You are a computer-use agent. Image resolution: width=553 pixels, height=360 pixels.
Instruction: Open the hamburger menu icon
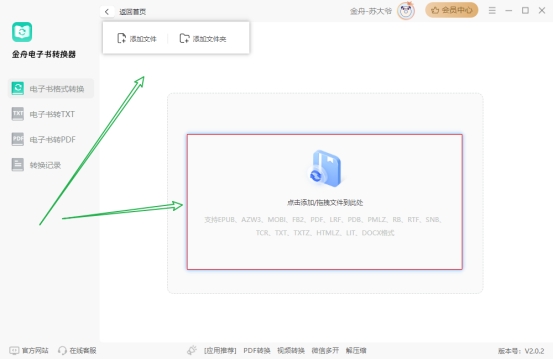pyautogui.click(x=492, y=11)
